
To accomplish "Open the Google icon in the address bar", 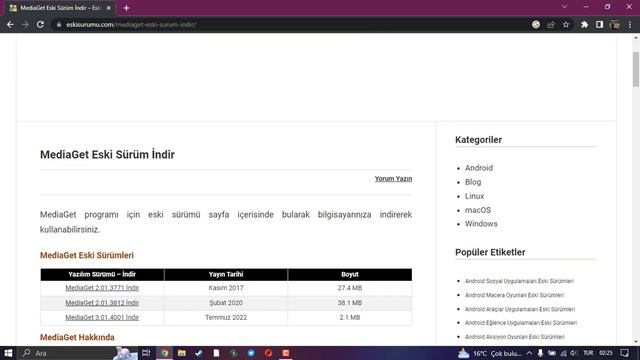I will (x=536, y=24).
